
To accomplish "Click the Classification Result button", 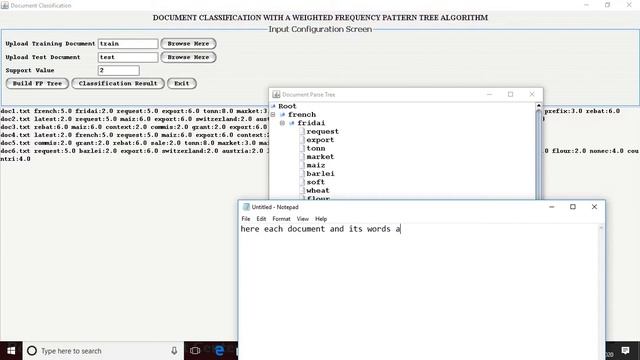I will pyautogui.click(x=118, y=83).
